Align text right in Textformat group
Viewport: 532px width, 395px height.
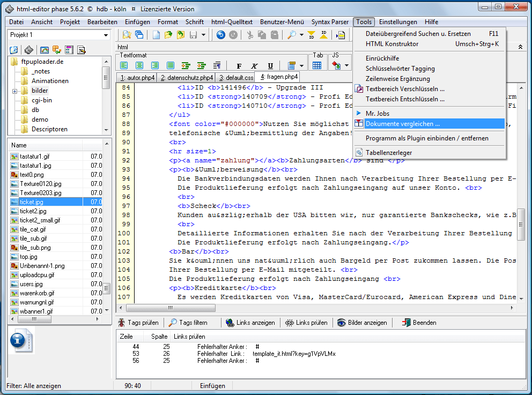click(x=155, y=65)
